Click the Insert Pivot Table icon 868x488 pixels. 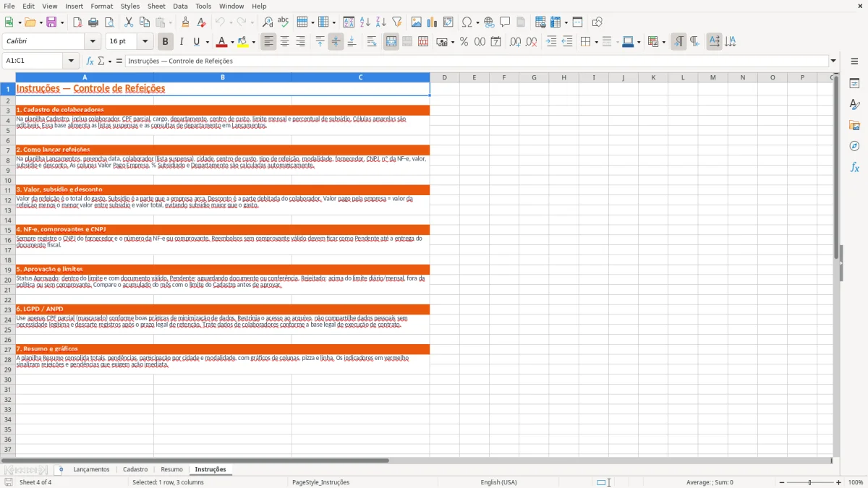point(448,22)
